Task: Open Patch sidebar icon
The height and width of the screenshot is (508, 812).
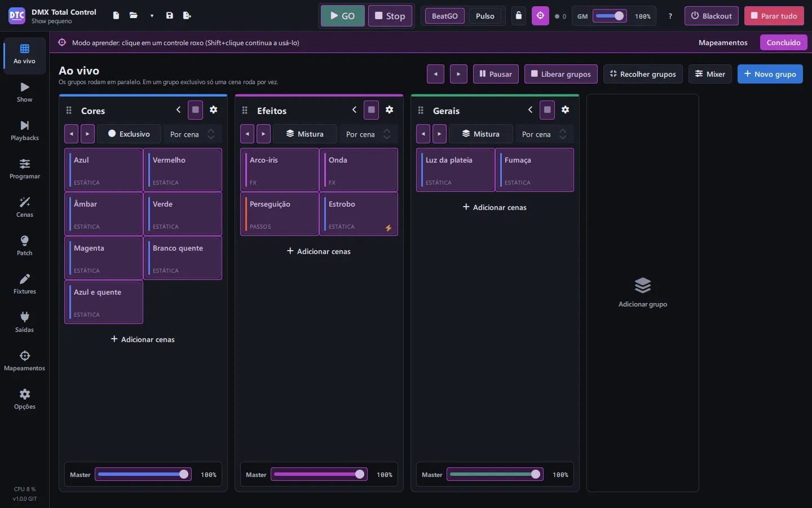Action: coord(24,246)
